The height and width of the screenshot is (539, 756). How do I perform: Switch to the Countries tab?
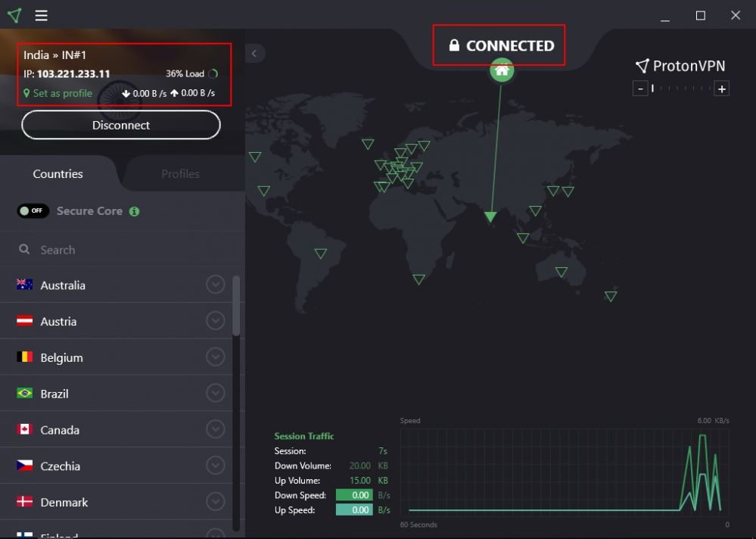(58, 174)
